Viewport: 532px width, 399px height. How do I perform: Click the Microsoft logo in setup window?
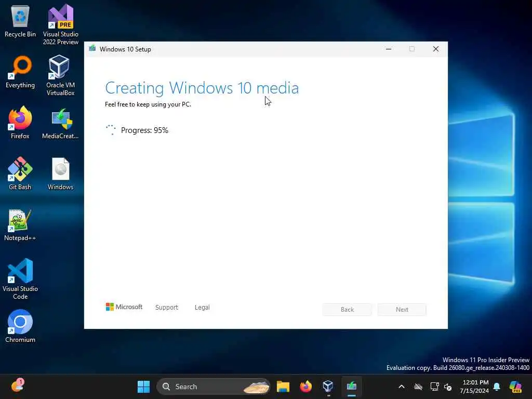[x=124, y=307]
